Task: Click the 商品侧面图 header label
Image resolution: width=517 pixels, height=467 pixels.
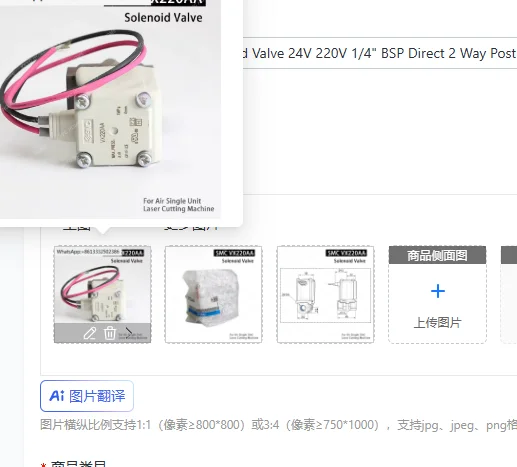Action: click(437, 255)
